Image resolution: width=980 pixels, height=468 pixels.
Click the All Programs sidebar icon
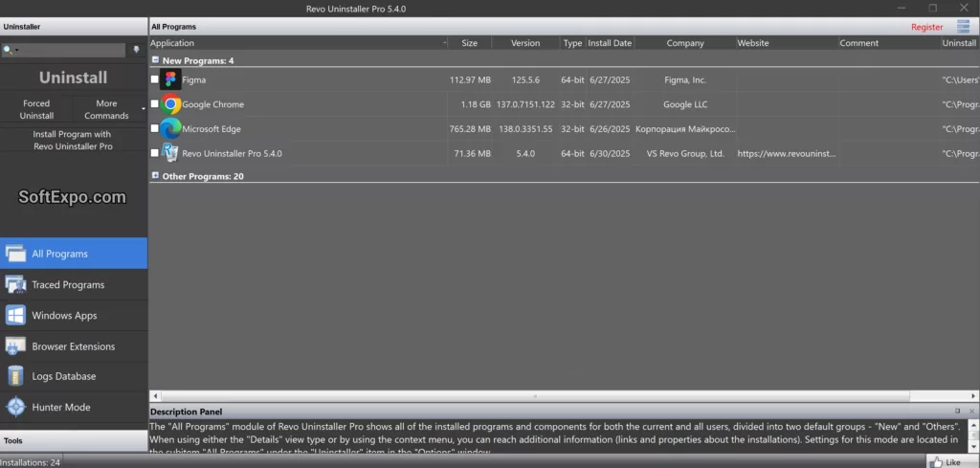click(15, 254)
